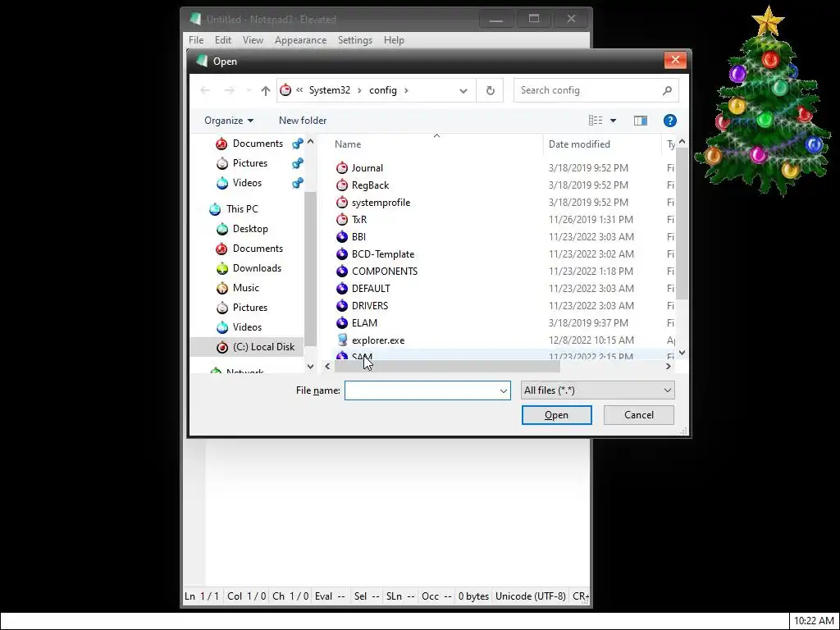Viewport: 840px width, 630px height.
Task: Select Downloads in the navigation pane
Action: pos(257,268)
